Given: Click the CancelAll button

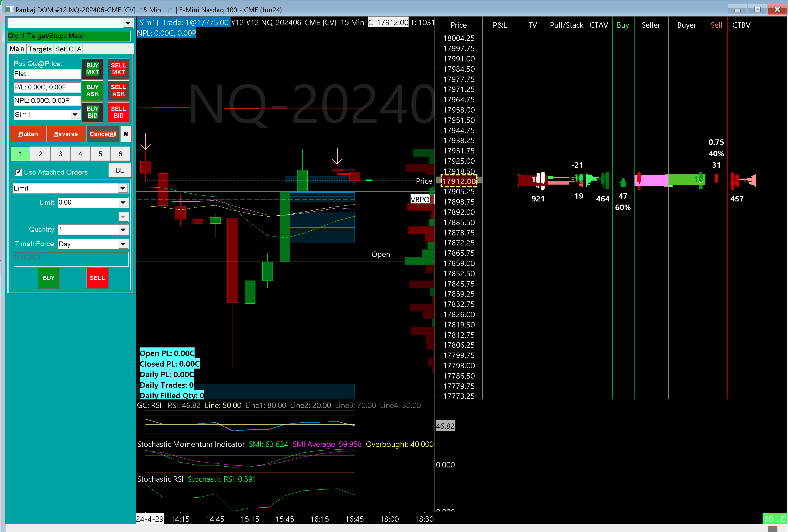Looking at the screenshot, I should click(x=103, y=134).
